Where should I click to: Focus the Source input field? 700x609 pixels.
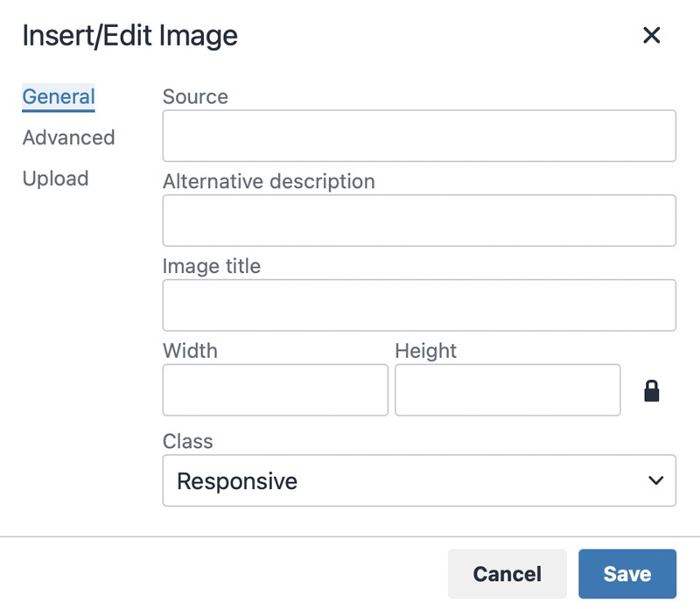419,136
